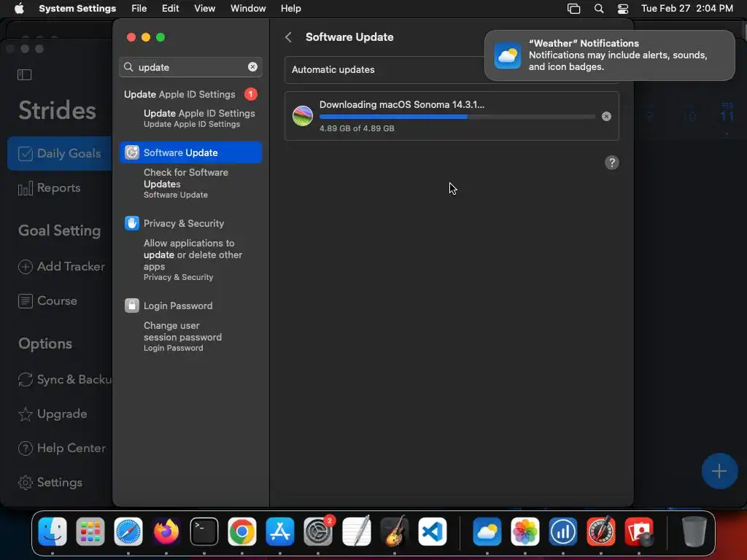Launch Google Chrome from the Dock
Screen dimensions: 747x560
tap(242, 532)
